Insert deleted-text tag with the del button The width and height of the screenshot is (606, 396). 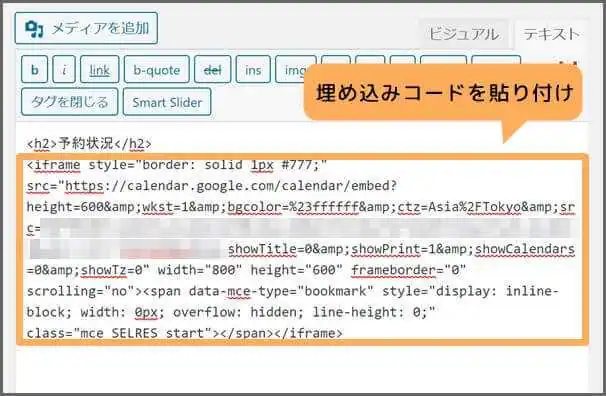click(x=213, y=70)
